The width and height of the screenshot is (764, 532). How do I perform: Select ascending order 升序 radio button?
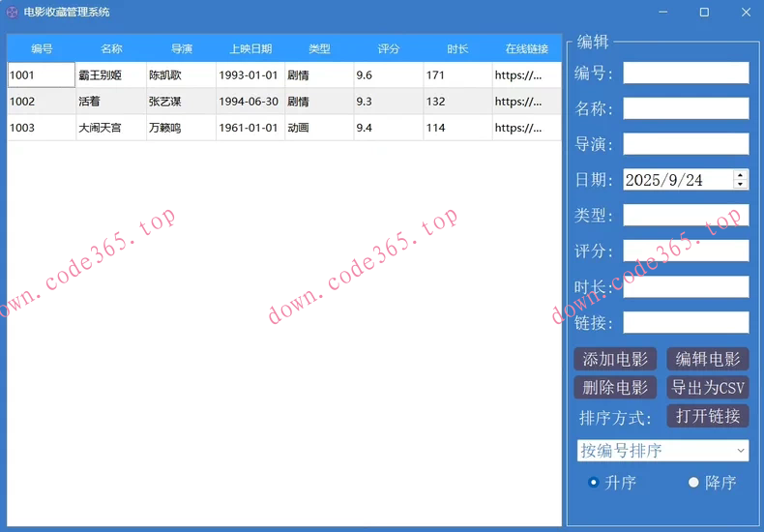click(593, 483)
